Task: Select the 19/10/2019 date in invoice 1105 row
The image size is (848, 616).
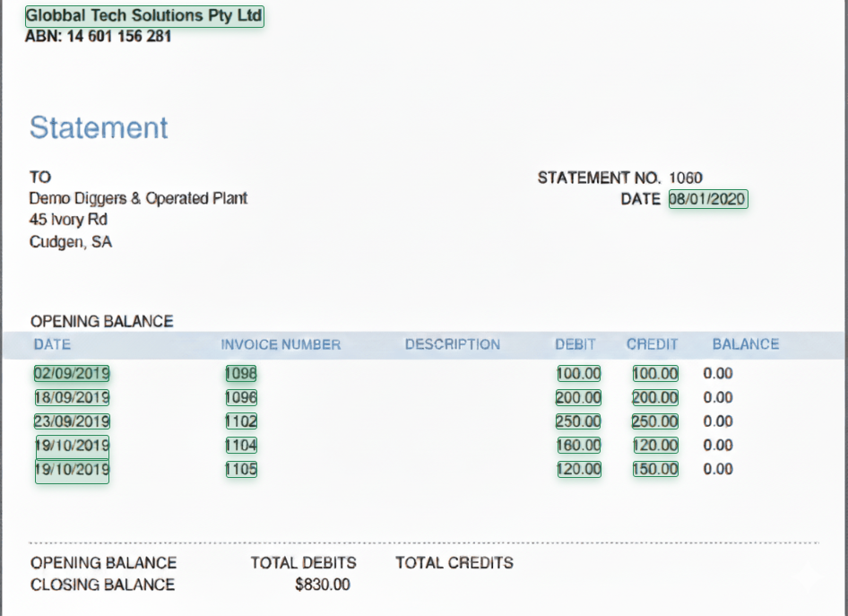Action: point(72,470)
